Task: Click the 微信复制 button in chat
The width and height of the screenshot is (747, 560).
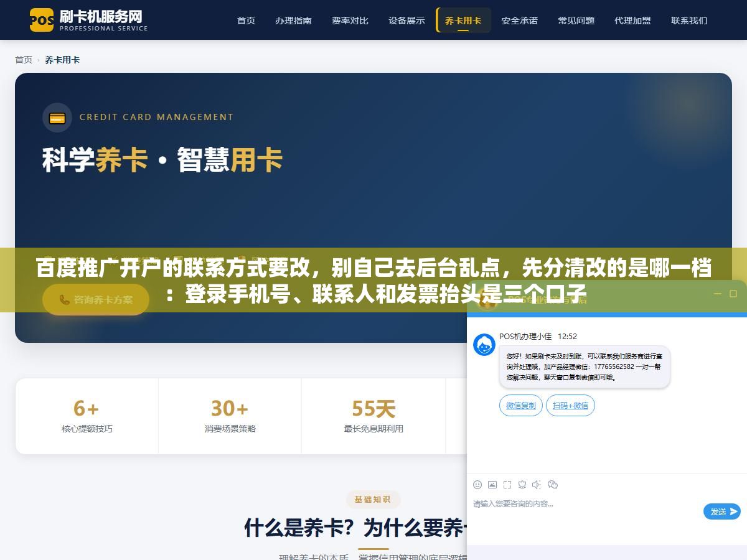Action: tap(520, 406)
